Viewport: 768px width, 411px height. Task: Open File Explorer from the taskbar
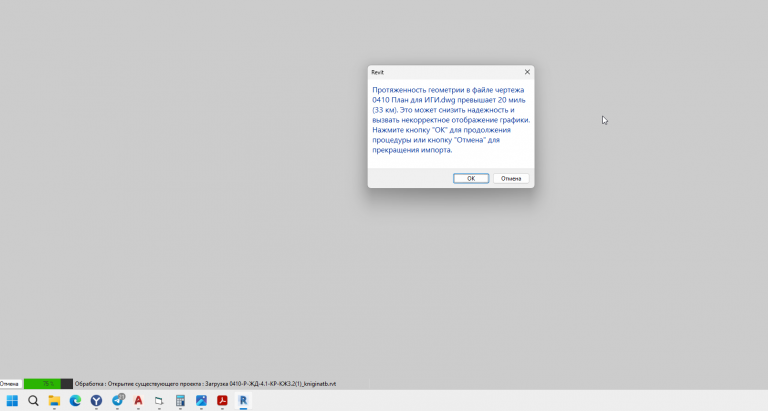[54, 401]
